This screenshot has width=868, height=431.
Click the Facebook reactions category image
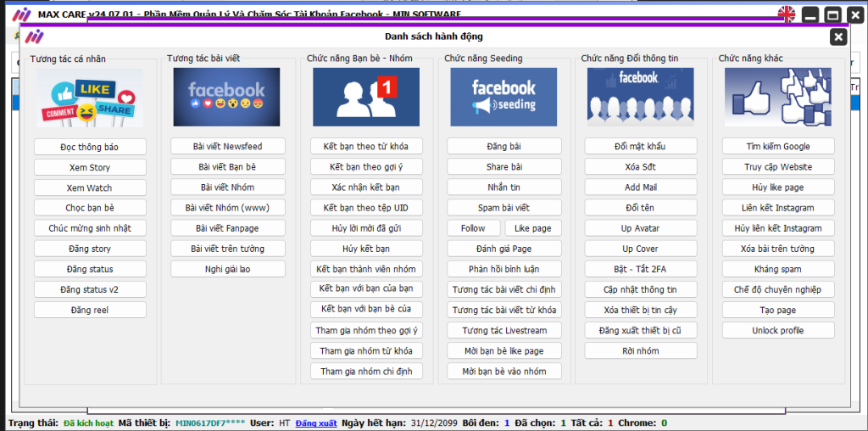[226, 97]
